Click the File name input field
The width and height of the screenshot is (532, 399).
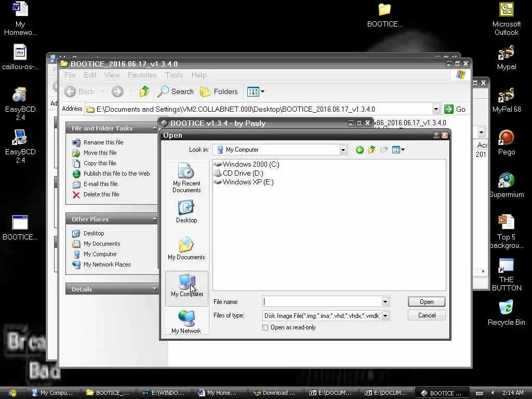(322, 301)
